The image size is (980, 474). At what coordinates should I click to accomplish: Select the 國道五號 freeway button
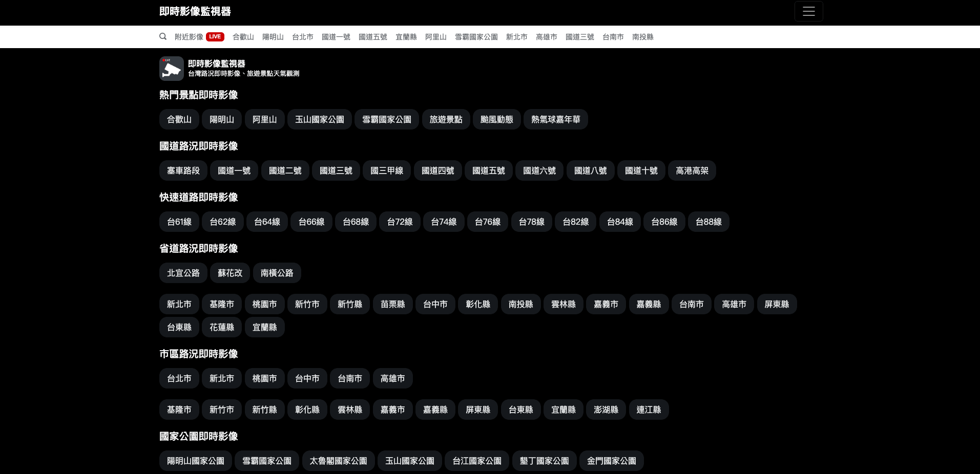(x=488, y=170)
